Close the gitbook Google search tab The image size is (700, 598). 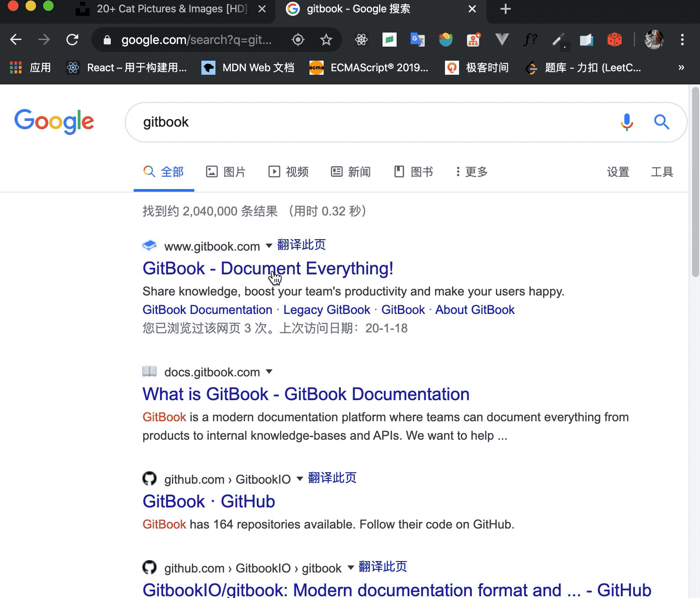click(x=472, y=9)
